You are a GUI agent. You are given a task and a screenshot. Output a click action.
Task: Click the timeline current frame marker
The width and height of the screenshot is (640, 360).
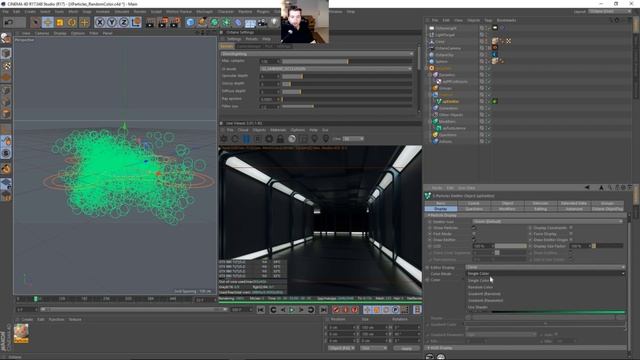pos(36,299)
